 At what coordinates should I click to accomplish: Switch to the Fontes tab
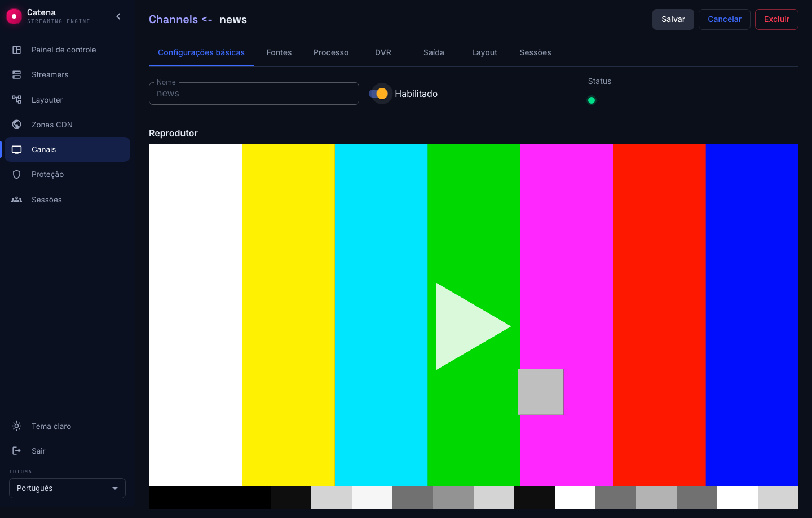(x=279, y=52)
